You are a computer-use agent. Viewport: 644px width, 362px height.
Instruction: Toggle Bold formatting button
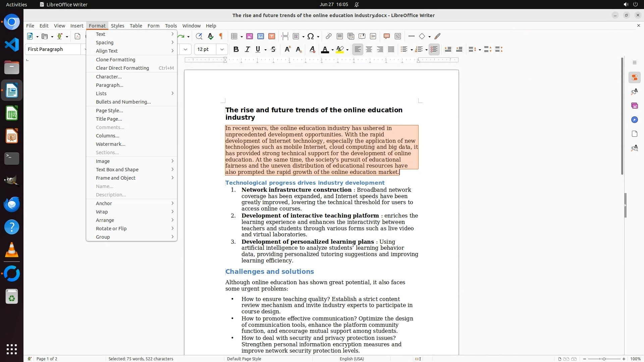(236, 49)
